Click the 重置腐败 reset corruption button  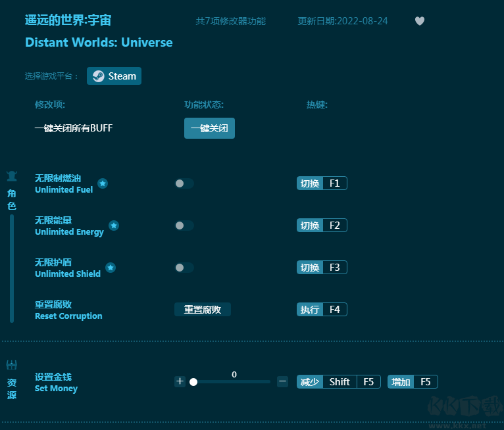pos(203,309)
